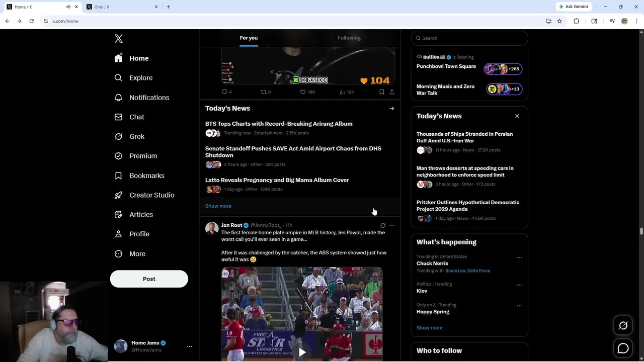This screenshot has height=362, width=644.
Task: Open Grok in the sidebar
Action: tap(130, 136)
